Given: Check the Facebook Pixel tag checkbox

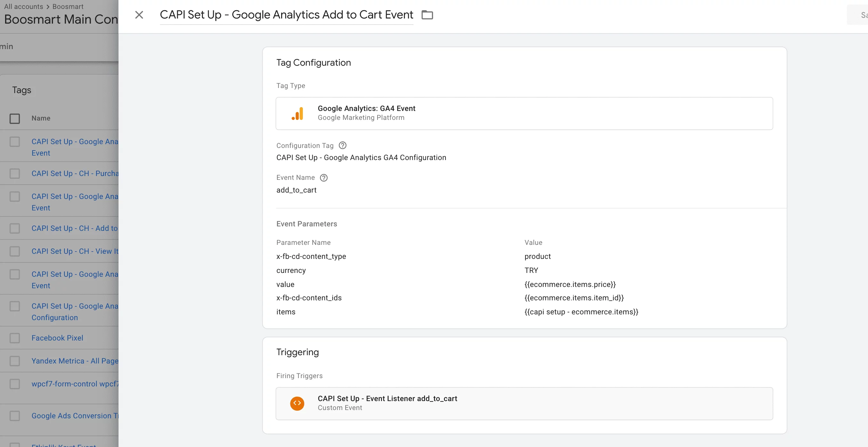Looking at the screenshot, I should click(x=14, y=338).
